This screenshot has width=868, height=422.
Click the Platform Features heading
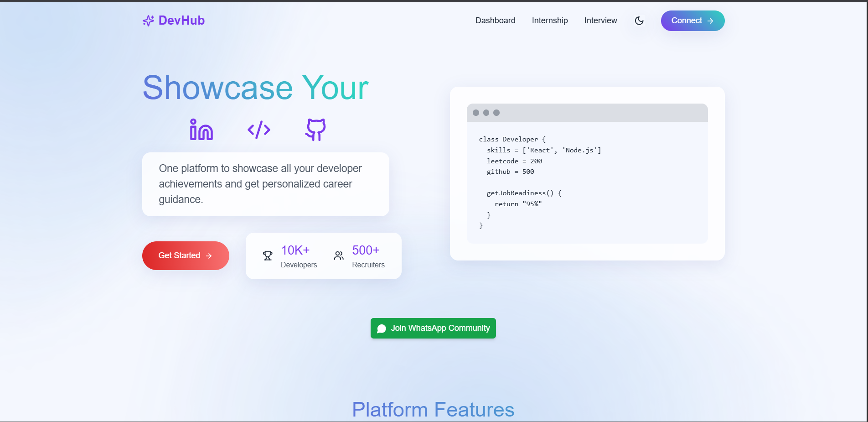[x=433, y=409]
